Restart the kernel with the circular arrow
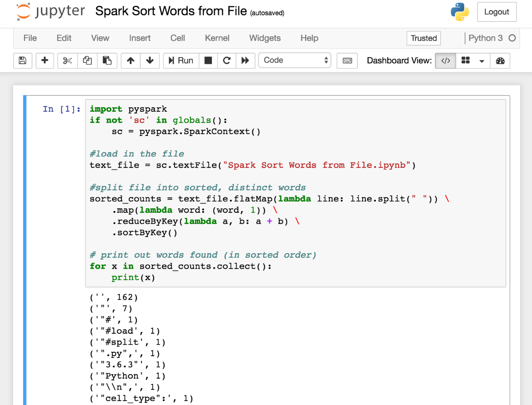The height and width of the screenshot is (405, 532). [x=227, y=61]
